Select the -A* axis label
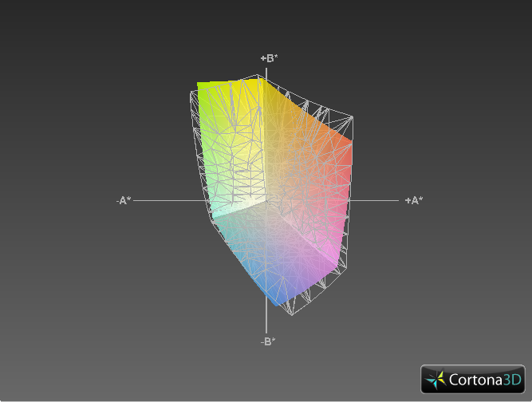 (123, 201)
